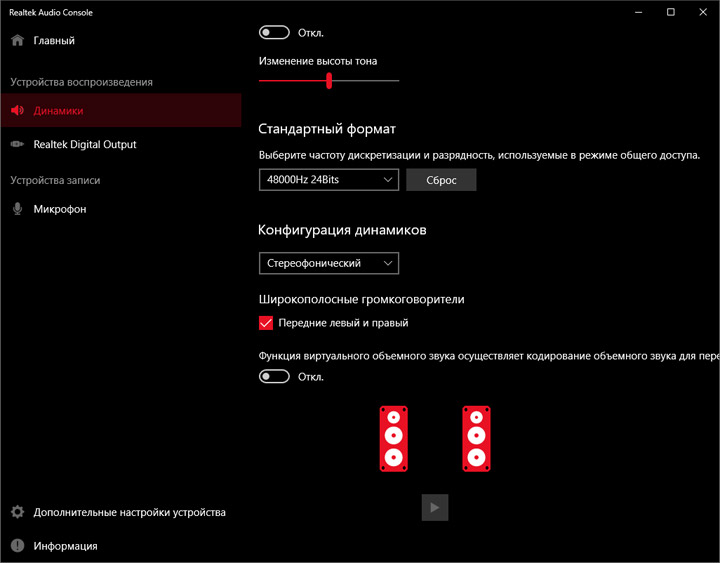720x563 pixels.
Task: Test the right front speaker icon
Action: point(476,439)
